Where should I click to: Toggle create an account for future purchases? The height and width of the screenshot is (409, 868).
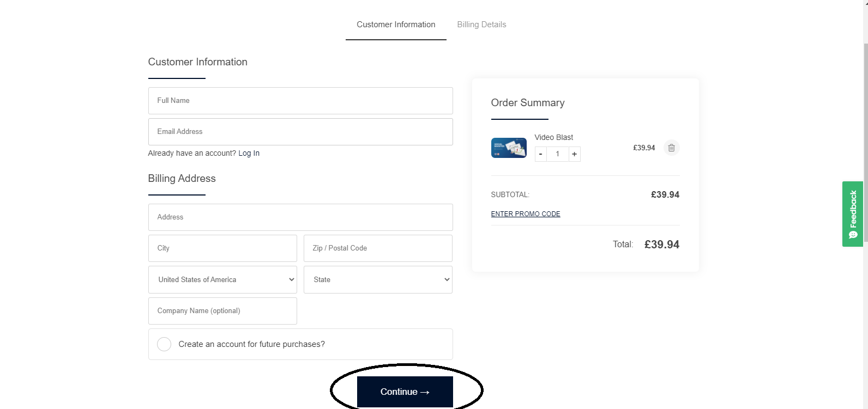click(164, 344)
